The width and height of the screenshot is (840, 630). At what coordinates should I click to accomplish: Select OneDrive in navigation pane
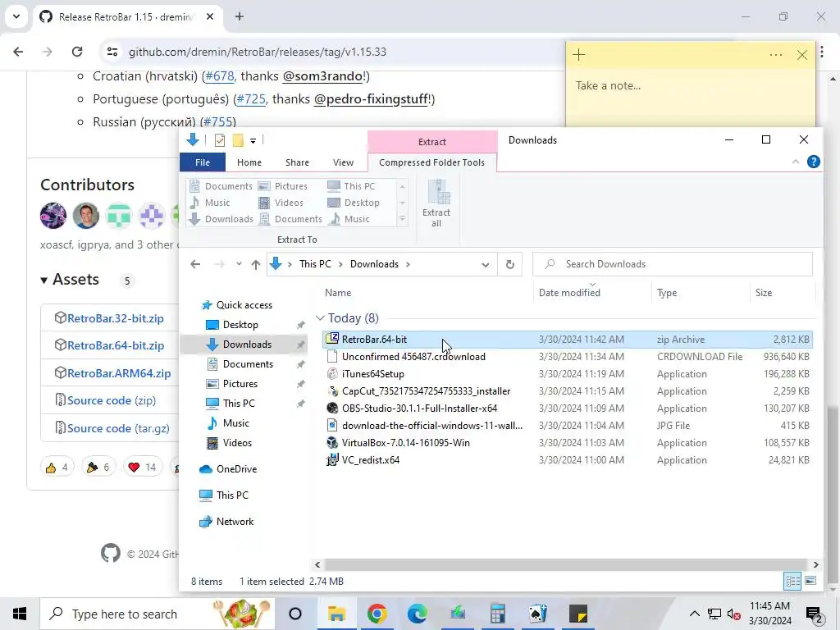pyautogui.click(x=236, y=469)
